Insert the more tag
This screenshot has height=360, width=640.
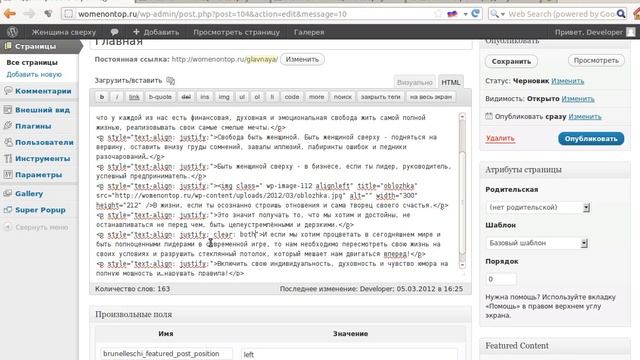click(316, 97)
